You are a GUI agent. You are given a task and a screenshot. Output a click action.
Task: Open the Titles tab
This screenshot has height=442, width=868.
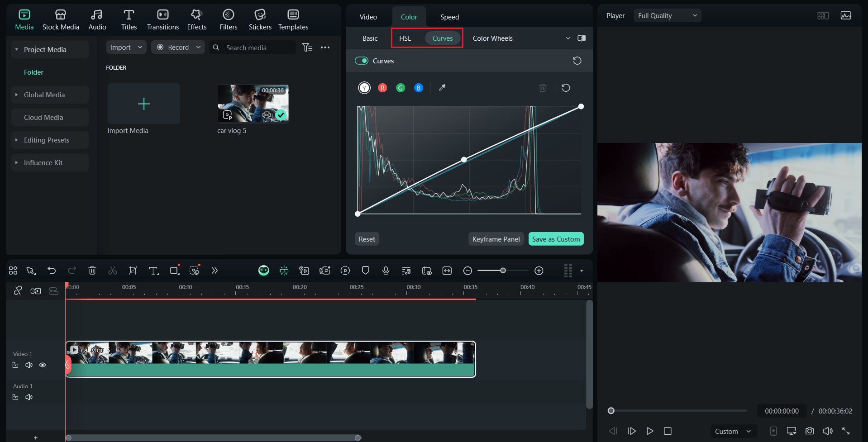[x=129, y=20]
